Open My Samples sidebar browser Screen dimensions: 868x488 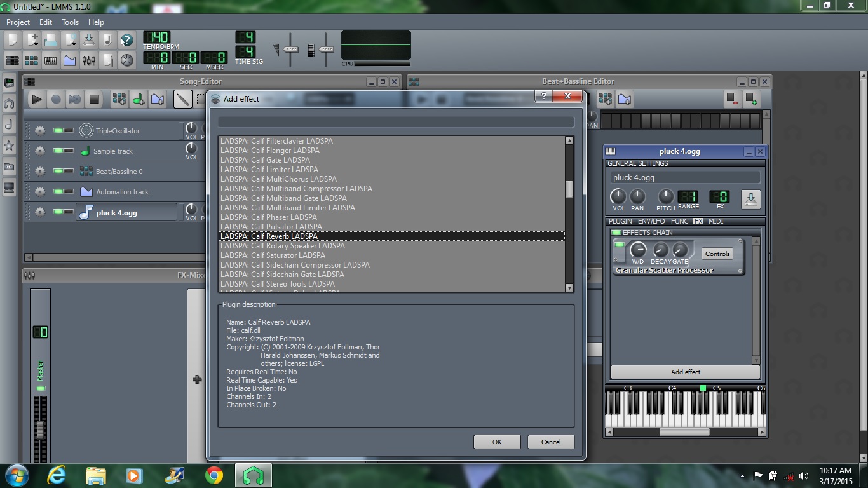(9, 125)
